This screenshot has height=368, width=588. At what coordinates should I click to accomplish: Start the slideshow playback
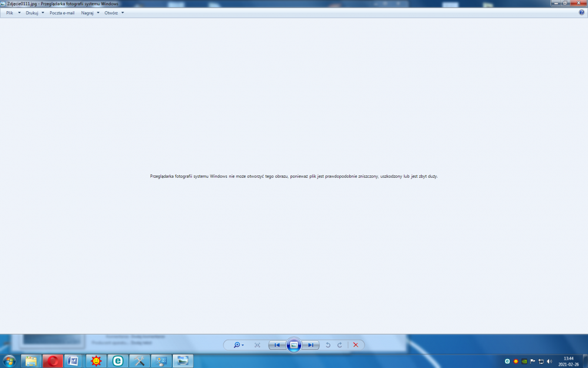point(293,345)
